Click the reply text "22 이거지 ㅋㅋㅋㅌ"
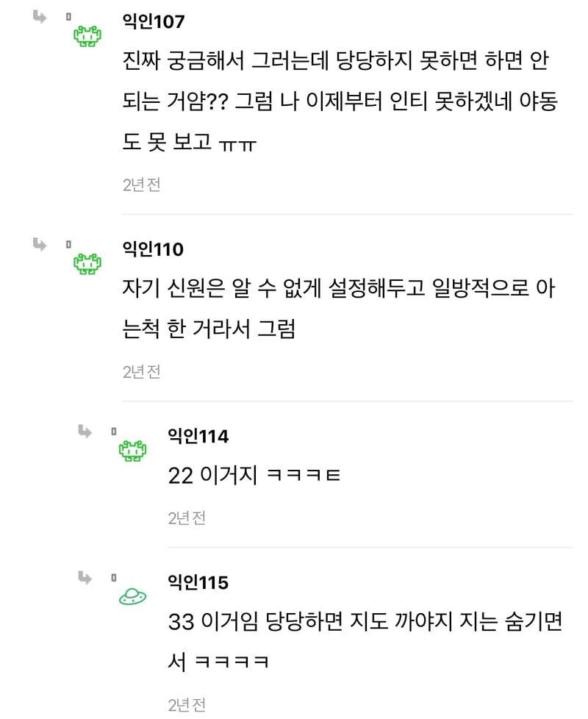 tap(254, 476)
